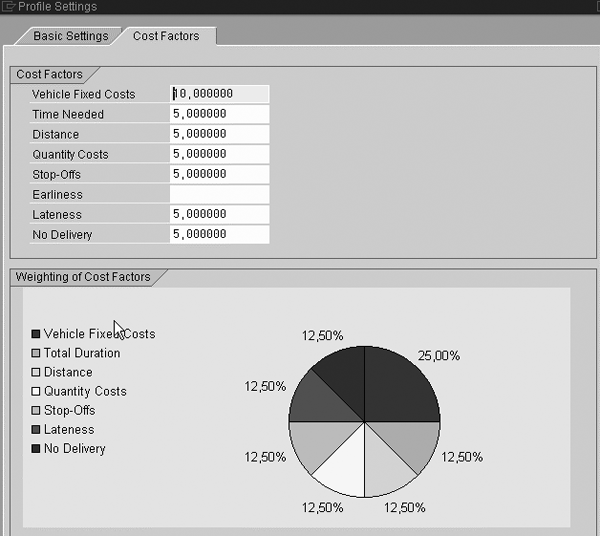Edit the Vehicle Fixed Costs input field
The image size is (600, 536).
click(x=219, y=94)
